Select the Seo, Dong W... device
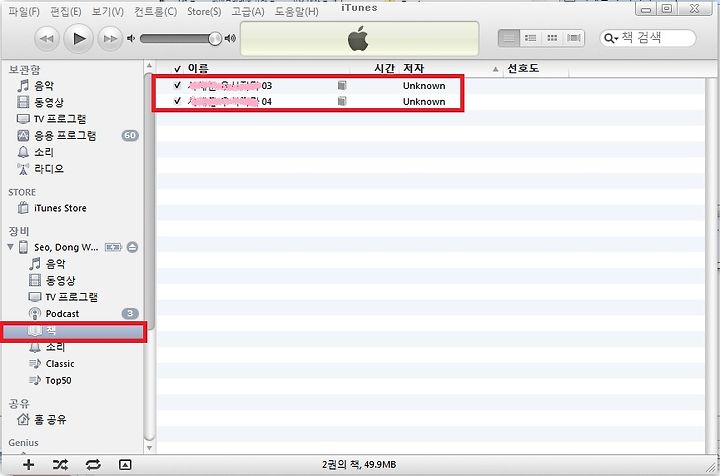720x476 pixels. (x=66, y=247)
